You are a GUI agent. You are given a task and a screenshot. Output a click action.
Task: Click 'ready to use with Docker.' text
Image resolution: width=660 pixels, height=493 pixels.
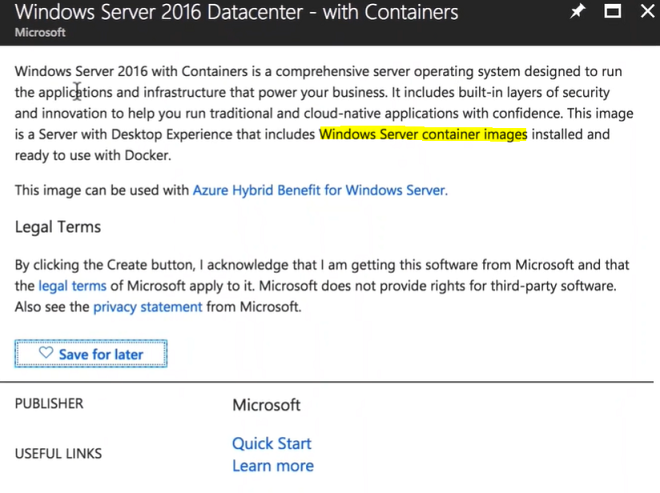(93, 155)
